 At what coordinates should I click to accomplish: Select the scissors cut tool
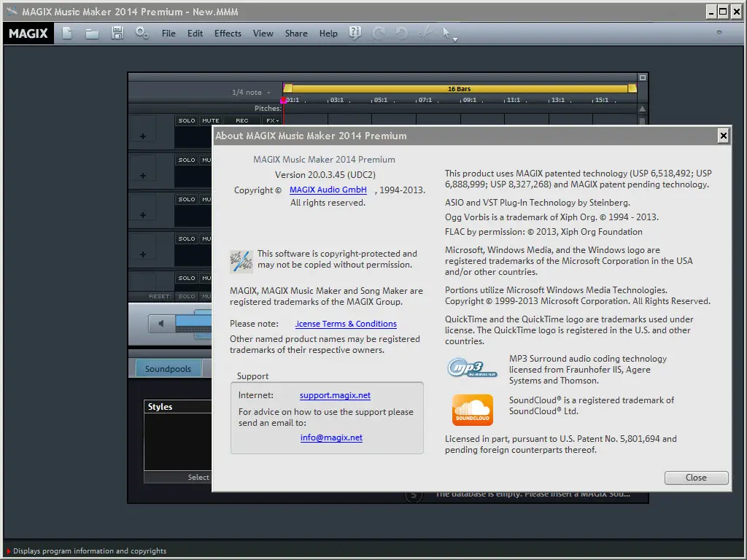point(425,33)
